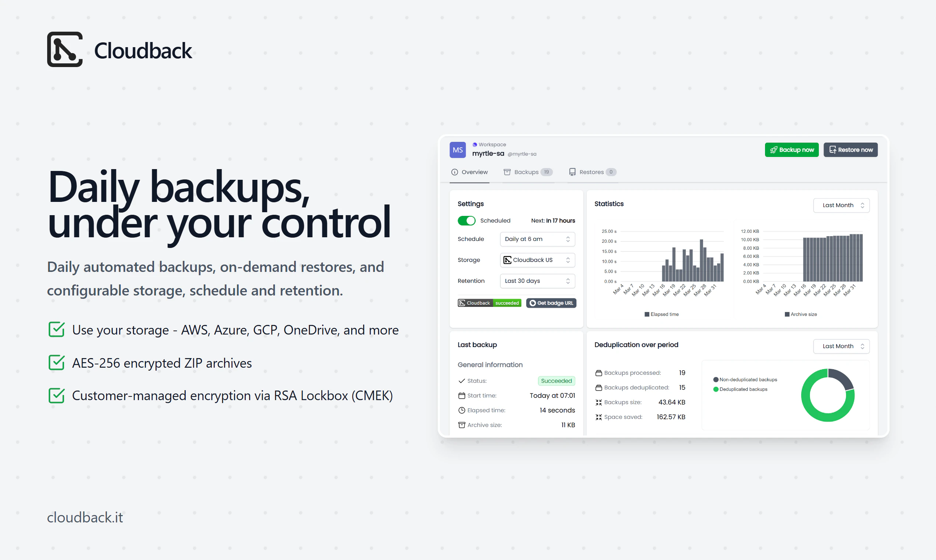This screenshot has height=560, width=936.
Task: Click the '@myrtle-sa' handle text
Action: 521,154
